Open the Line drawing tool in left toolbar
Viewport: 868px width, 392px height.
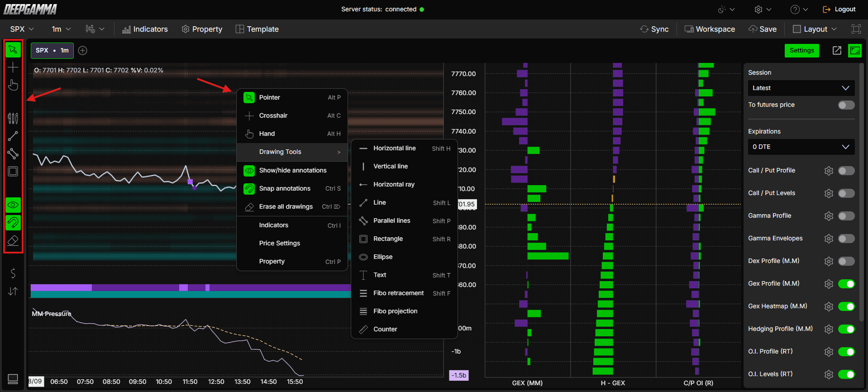tap(13, 136)
